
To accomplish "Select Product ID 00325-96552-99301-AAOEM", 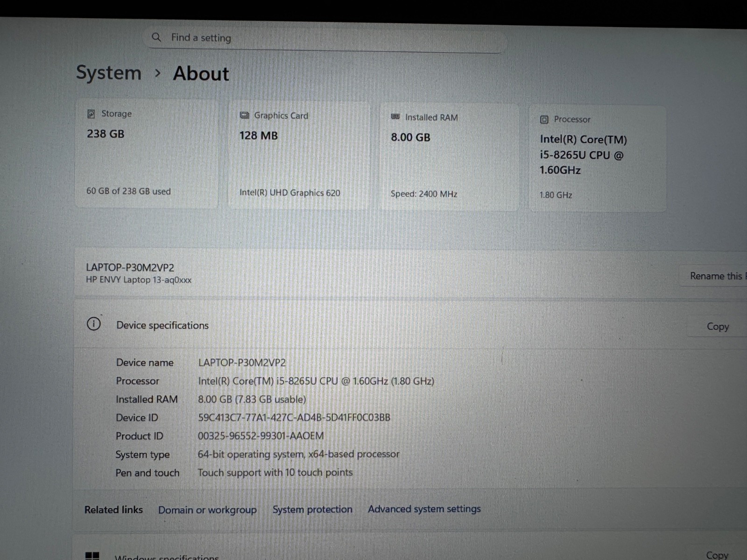I will (x=261, y=435).
